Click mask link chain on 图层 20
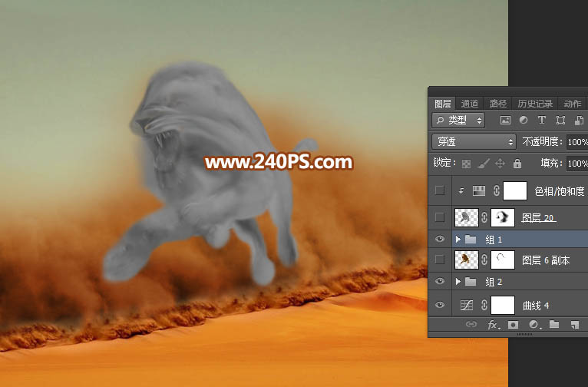The image size is (588, 387). (x=484, y=217)
